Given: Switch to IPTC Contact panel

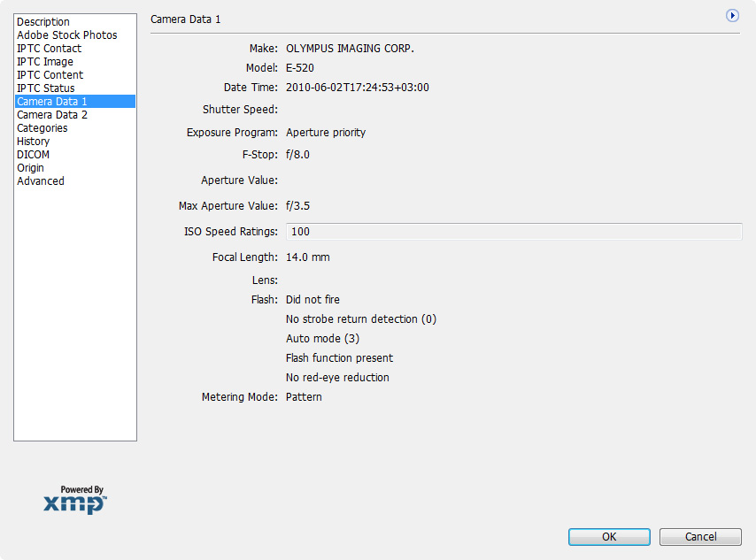Looking at the screenshot, I should 49,49.
